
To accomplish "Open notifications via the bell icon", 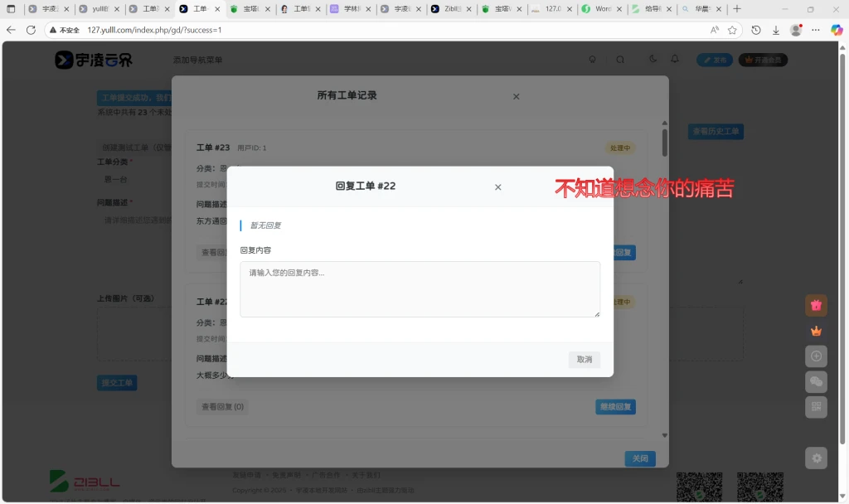I will [674, 59].
